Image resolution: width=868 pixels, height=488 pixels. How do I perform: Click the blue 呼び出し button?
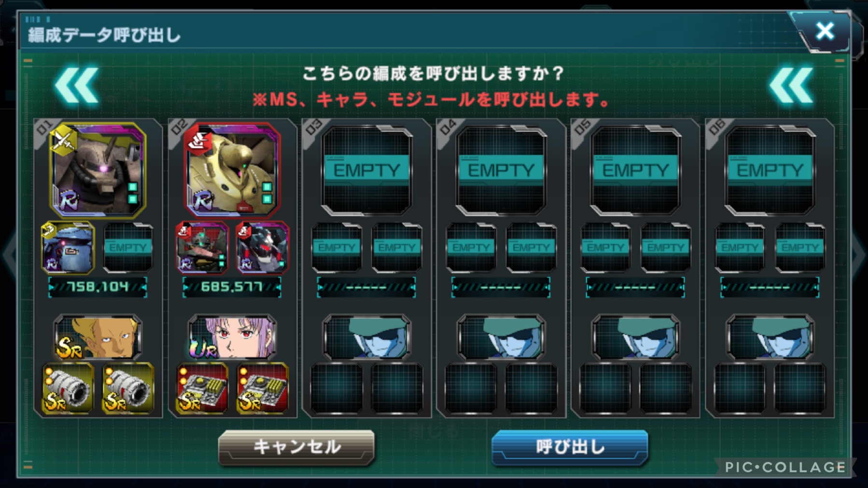click(570, 447)
